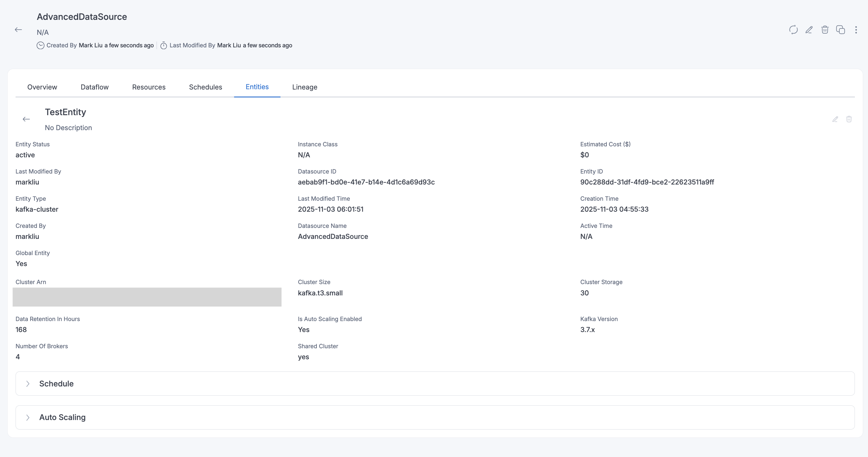
Task: Duplicate the datasource with the copy icon
Action: tap(840, 30)
